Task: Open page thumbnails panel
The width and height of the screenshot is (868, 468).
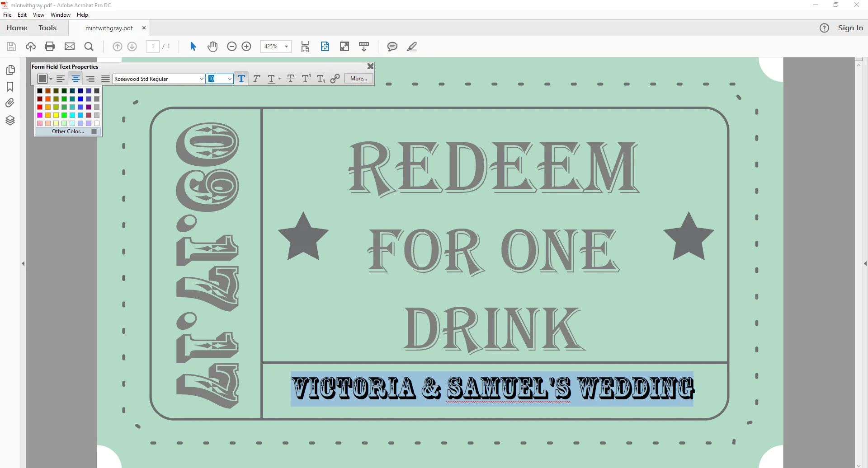Action: [10, 70]
